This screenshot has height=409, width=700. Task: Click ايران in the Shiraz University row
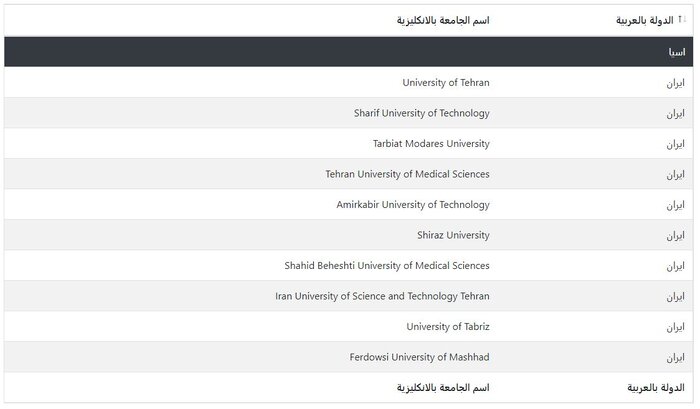pos(674,235)
